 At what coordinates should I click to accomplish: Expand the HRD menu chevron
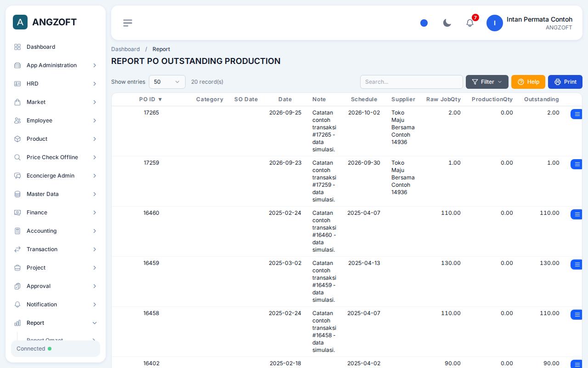pyautogui.click(x=95, y=84)
